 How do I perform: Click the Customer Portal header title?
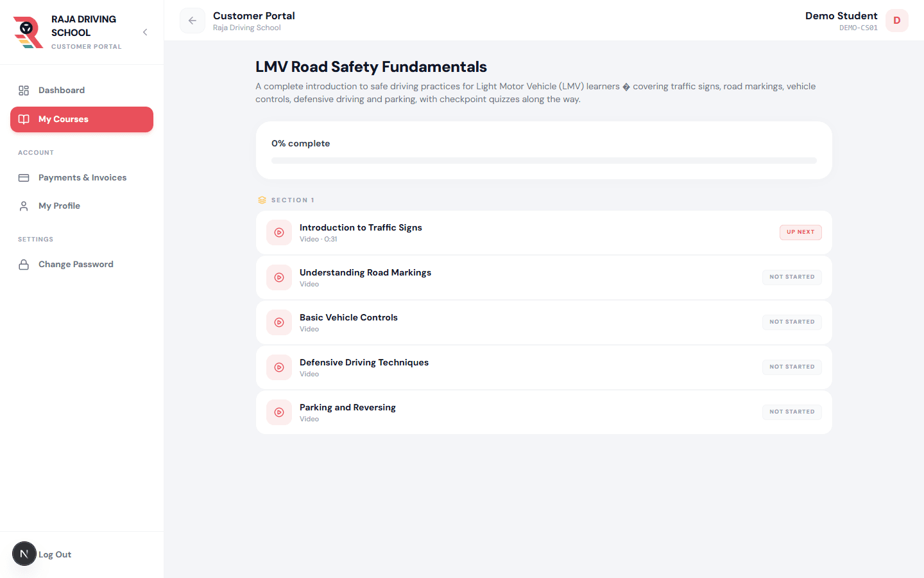[254, 16]
